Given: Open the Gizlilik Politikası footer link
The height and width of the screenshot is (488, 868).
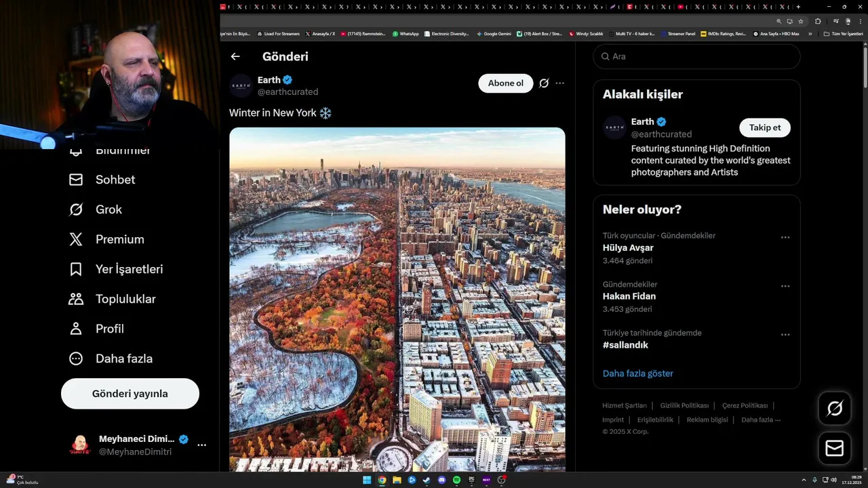Looking at the screenshot, I should [x=684, y=405].
